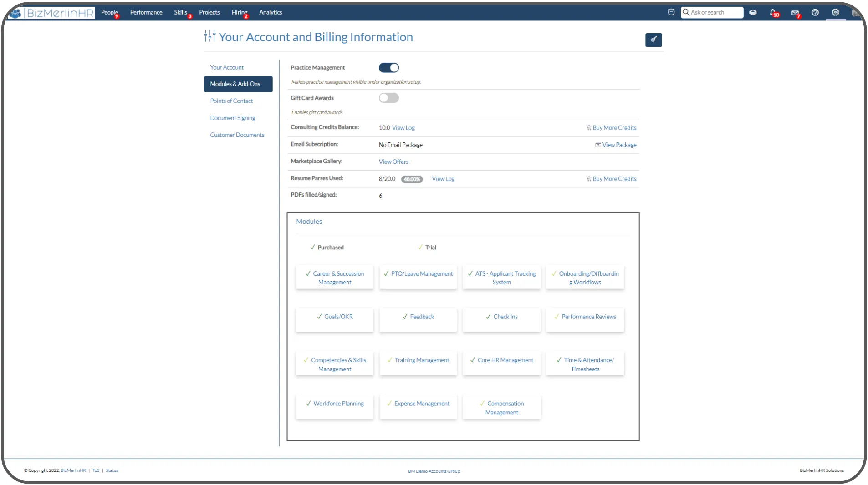Open mail envelope with 7 badge

796,13
